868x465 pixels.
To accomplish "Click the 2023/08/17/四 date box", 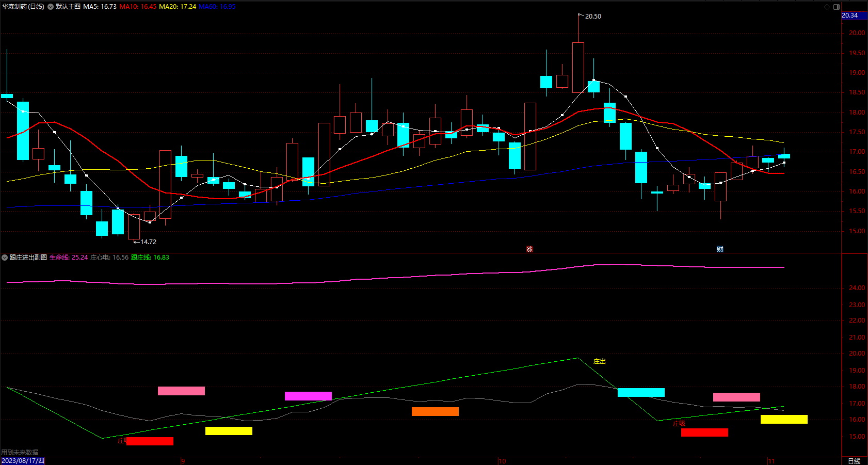I will [23, 461].
